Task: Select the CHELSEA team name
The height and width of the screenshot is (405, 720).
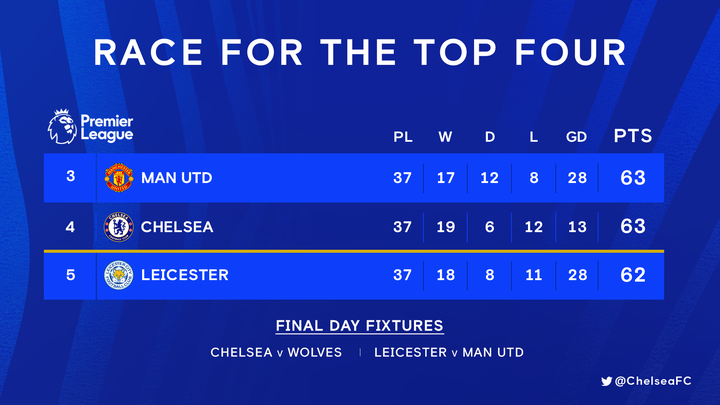Action: pos(177,227)
